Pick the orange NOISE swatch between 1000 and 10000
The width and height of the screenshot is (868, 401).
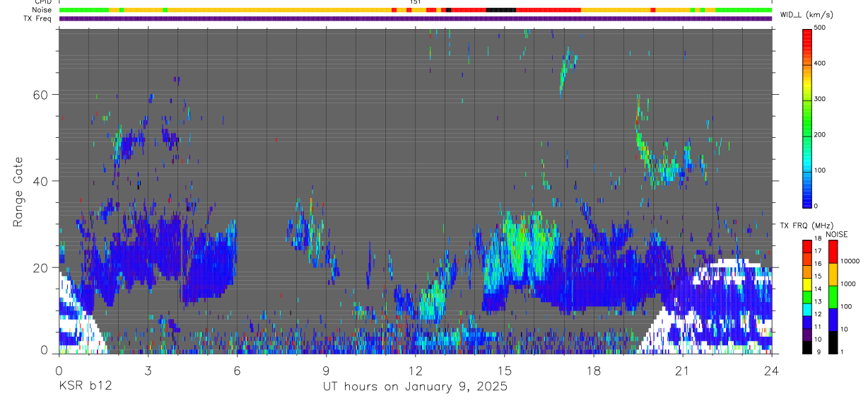point(833,274)
